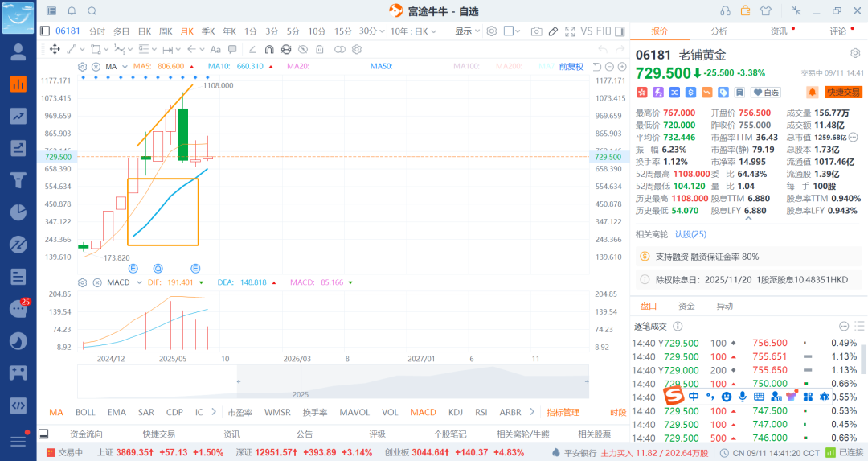Zoom in chart with plus circle icon
This screenshot has width=868, height=461.
(x=622, y=67)
